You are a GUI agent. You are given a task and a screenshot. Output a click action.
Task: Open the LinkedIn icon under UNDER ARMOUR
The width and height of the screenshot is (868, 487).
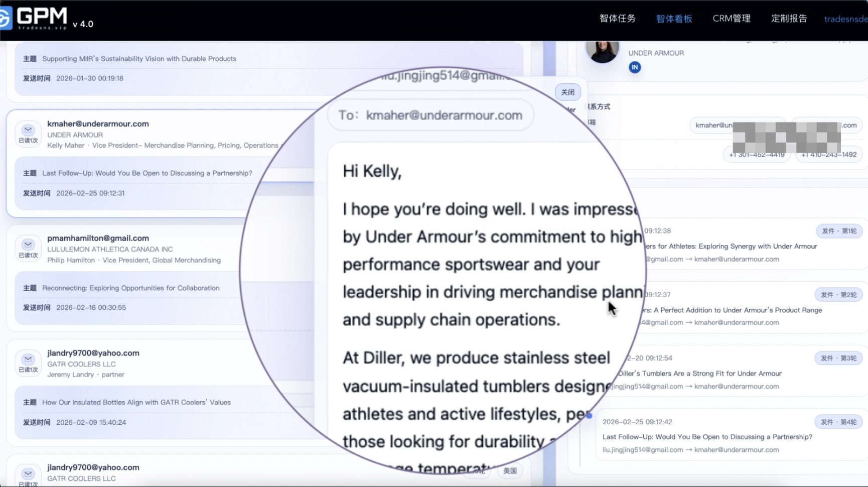click(635, 67)
